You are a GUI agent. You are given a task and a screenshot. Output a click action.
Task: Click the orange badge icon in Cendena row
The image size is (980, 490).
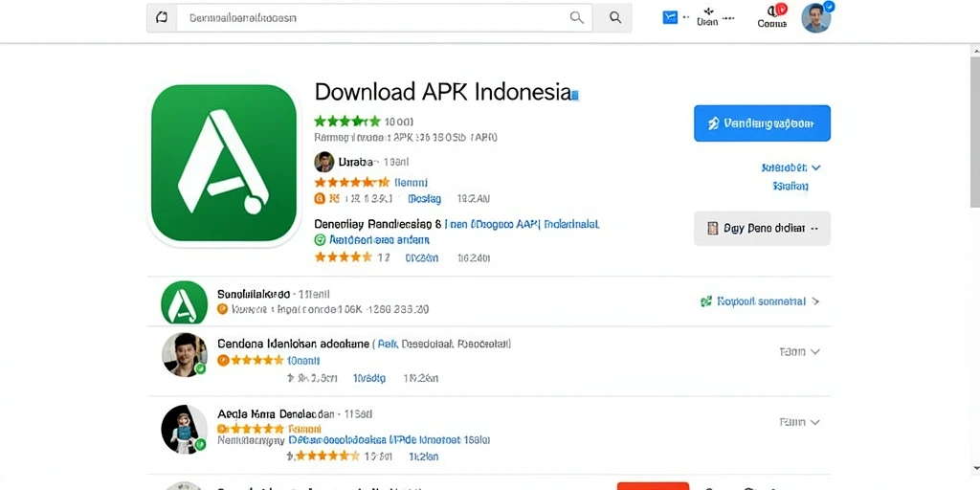(x=222, y=360)
